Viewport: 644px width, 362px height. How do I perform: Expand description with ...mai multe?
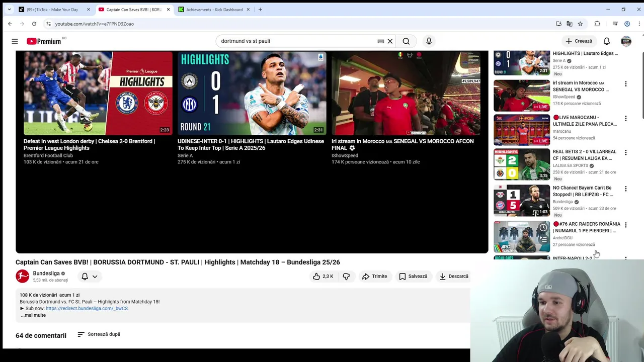pyautogui.click(x=33, y=315)
